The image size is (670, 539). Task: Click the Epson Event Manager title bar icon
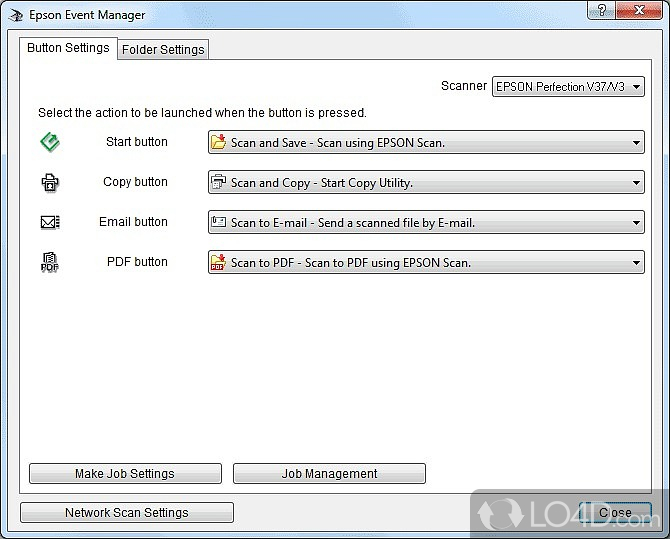[x=16, y=15]
